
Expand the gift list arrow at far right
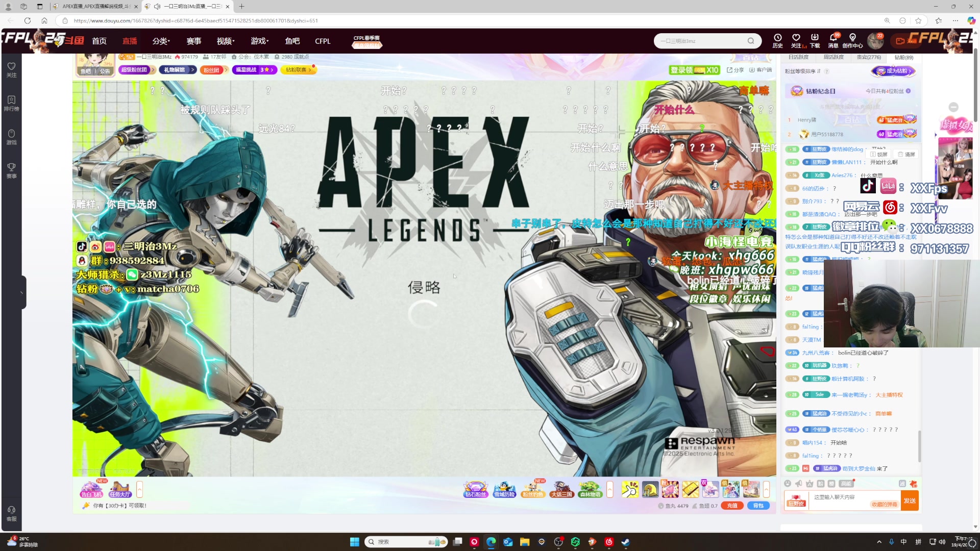click(x=766, y=489)
